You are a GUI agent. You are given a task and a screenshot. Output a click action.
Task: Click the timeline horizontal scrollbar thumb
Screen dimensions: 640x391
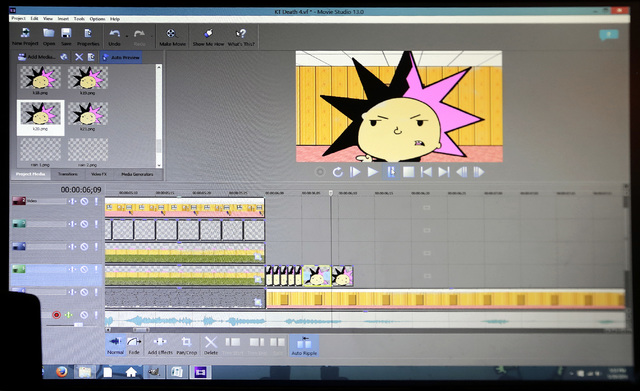140,330
